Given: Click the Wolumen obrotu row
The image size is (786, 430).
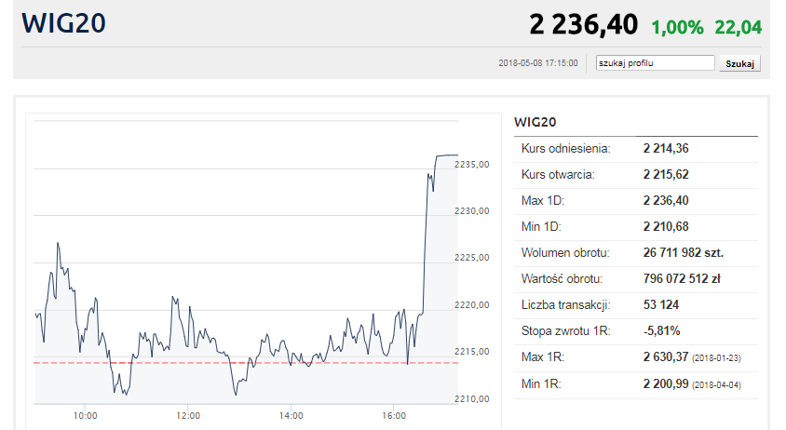Looking at the screenshot, I should tap(635, 252).
